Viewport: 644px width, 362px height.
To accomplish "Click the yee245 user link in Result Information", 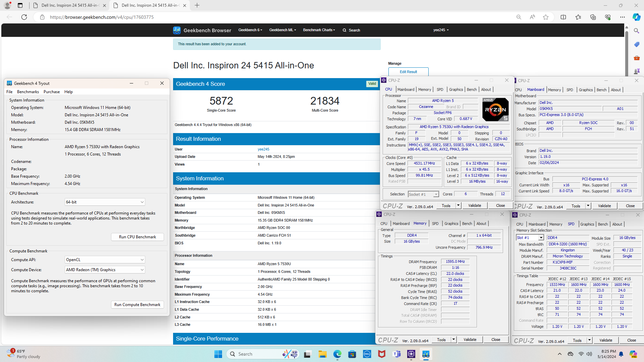I will click(263, 149).
